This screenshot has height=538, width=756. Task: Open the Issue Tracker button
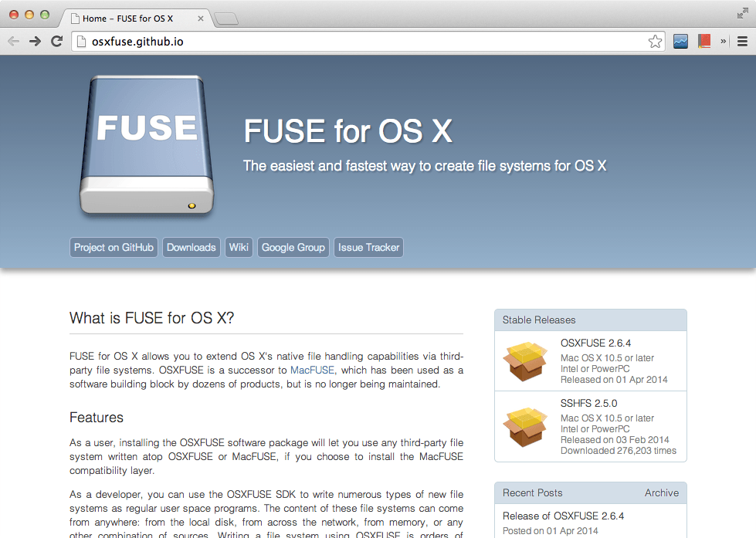coord(369,247)
